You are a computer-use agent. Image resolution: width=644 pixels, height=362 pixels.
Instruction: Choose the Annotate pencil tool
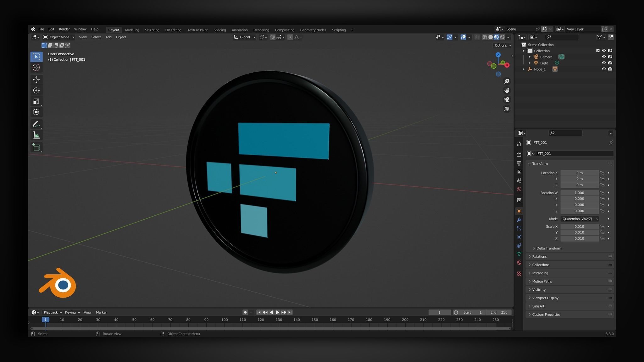36,124
